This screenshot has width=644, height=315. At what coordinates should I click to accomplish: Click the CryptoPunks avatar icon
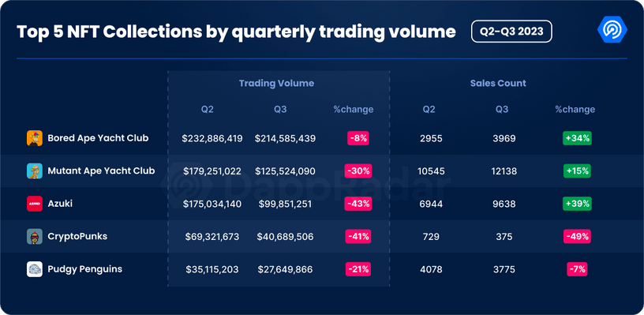point(35,237)
